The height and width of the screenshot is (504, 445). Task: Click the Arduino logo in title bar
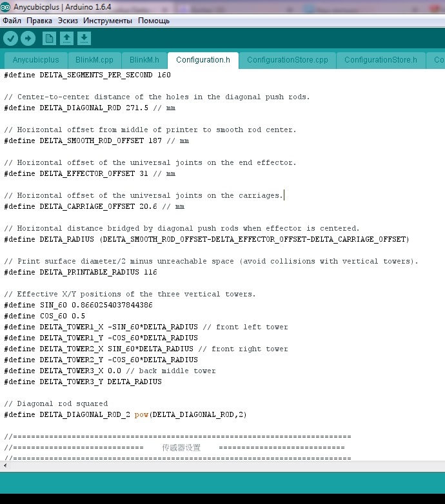5,6
